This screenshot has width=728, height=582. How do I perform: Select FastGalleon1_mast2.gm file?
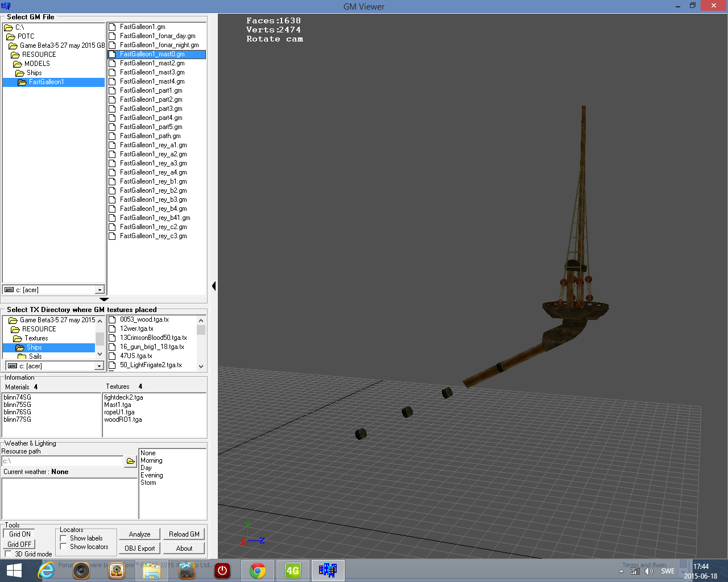pos(152,63)
